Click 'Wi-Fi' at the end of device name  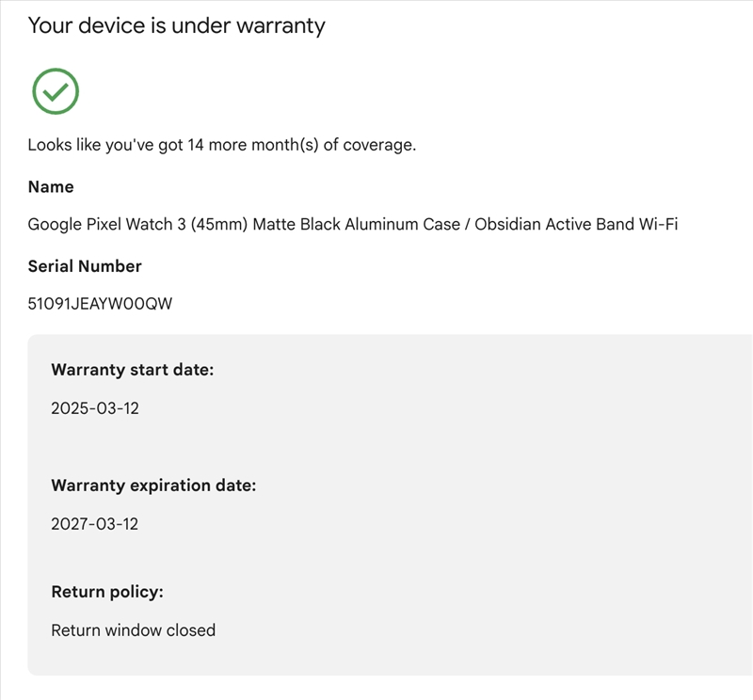[657, 225]
